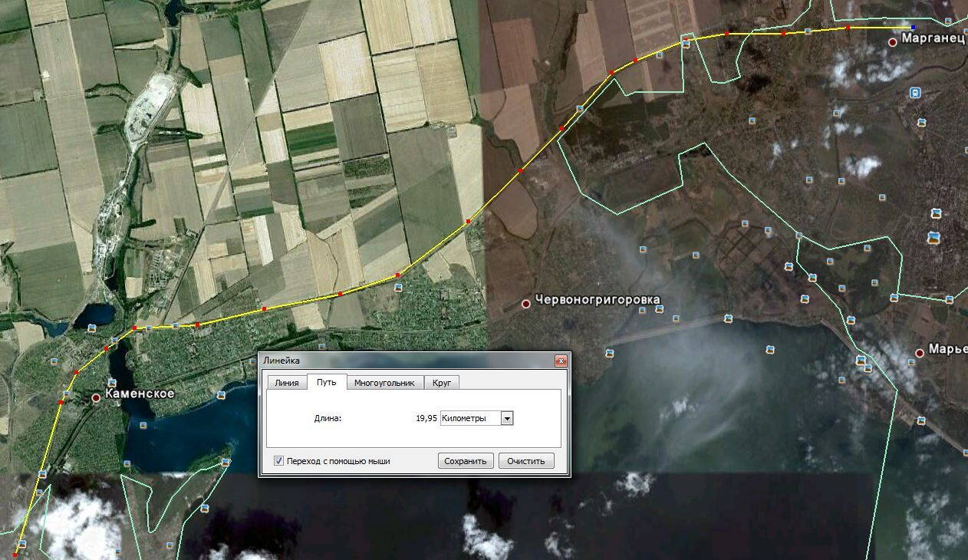The height and width of the screenshot is (560, 968).
Task: Open the train station icon below Марганец
Action: tap(914, 93)
